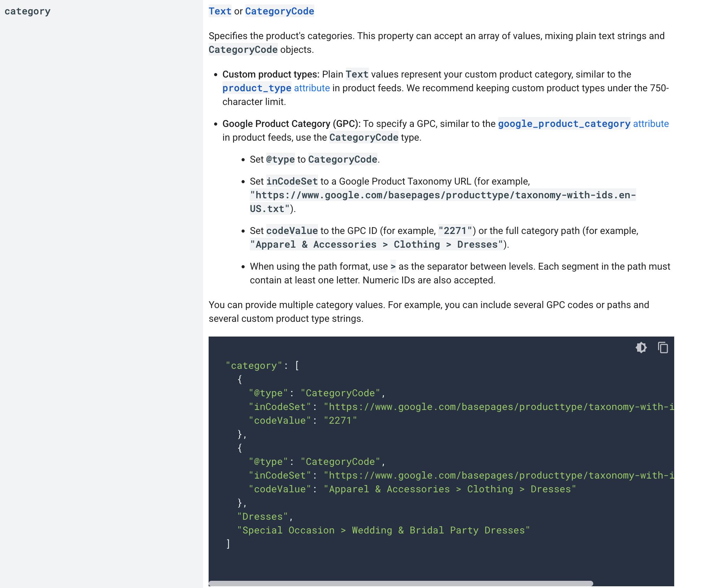Click the taxonomy-with-ids URL example text
702x588 pixels.
pyautogui.click(x=443, y=202)
